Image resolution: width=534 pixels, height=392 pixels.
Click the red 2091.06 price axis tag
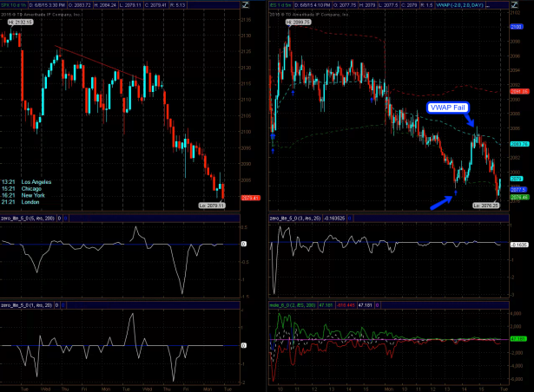518,90
